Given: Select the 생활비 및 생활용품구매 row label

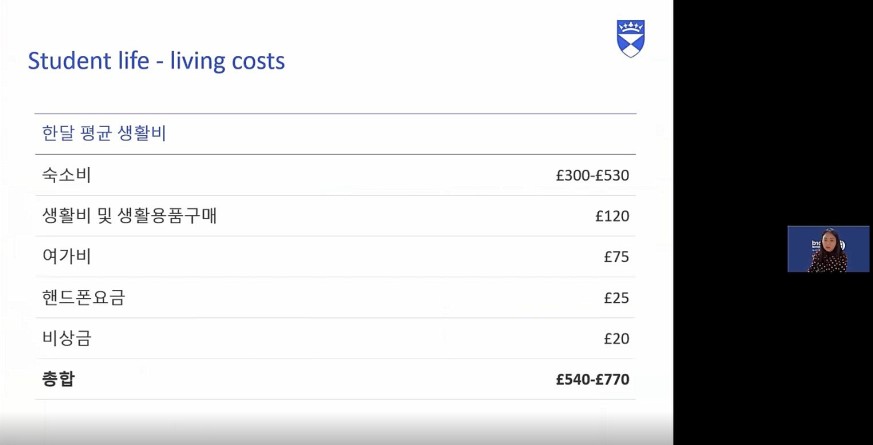Looking at the screenshot, I should tap(129, 216).
